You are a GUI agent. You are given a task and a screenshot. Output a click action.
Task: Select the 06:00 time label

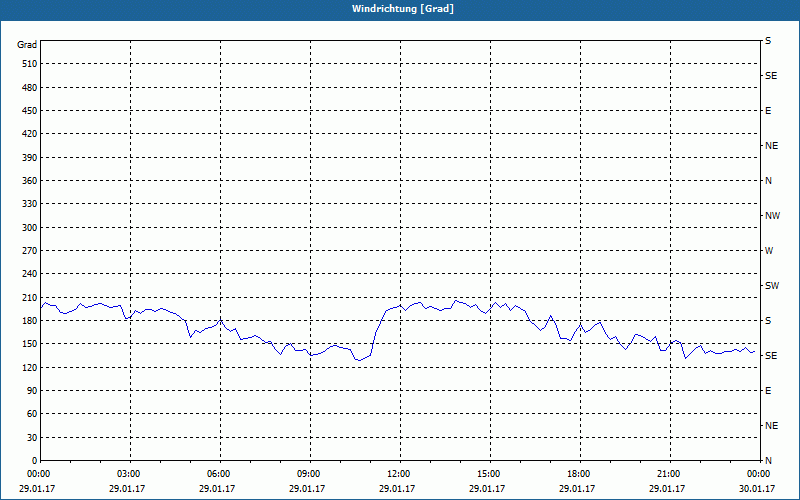(220, 474)
